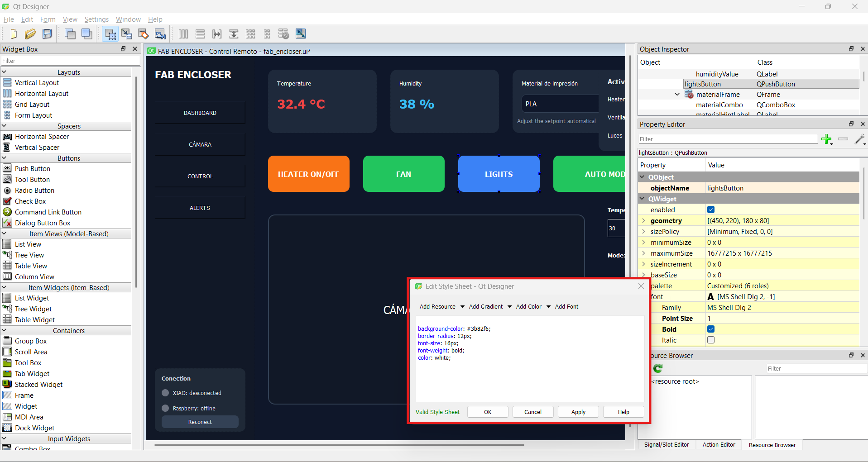Open the Settings menu
The height and width of the screenshot is (462, 868).
(x=96, y=19)
